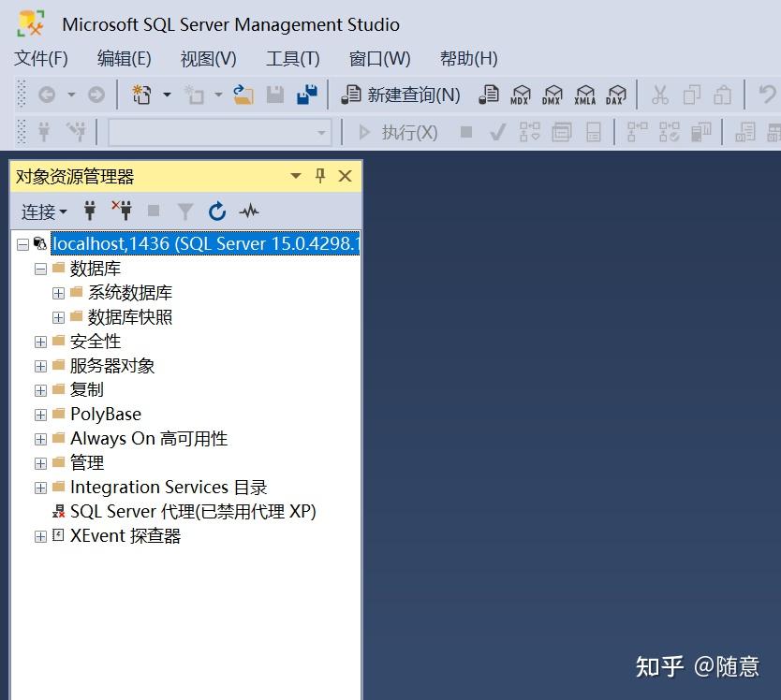This screenshot has height=700, width=781.
Task: Click the Cut scissors icon
Action: (660, 95)
